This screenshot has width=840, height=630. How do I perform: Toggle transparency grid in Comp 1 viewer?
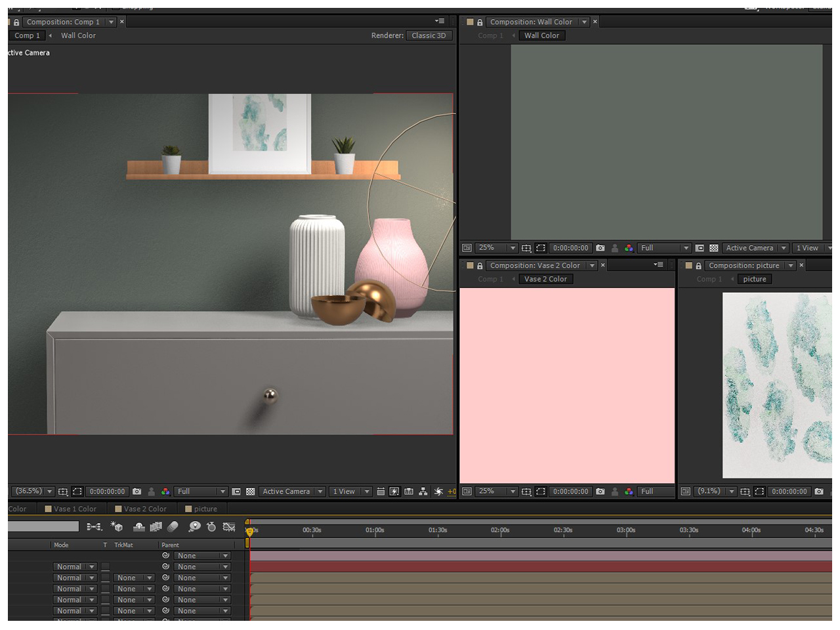250,492
